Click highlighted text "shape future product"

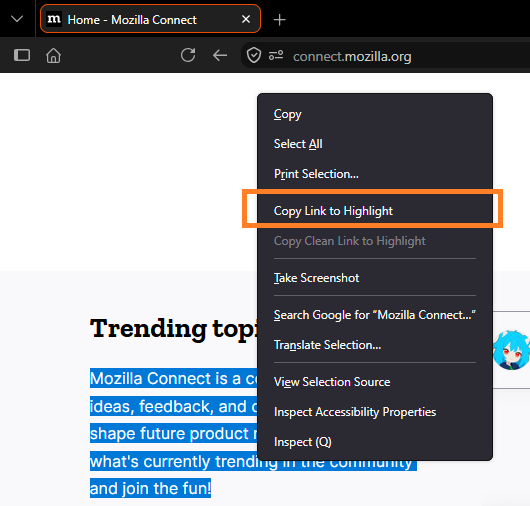coord(169,433)
